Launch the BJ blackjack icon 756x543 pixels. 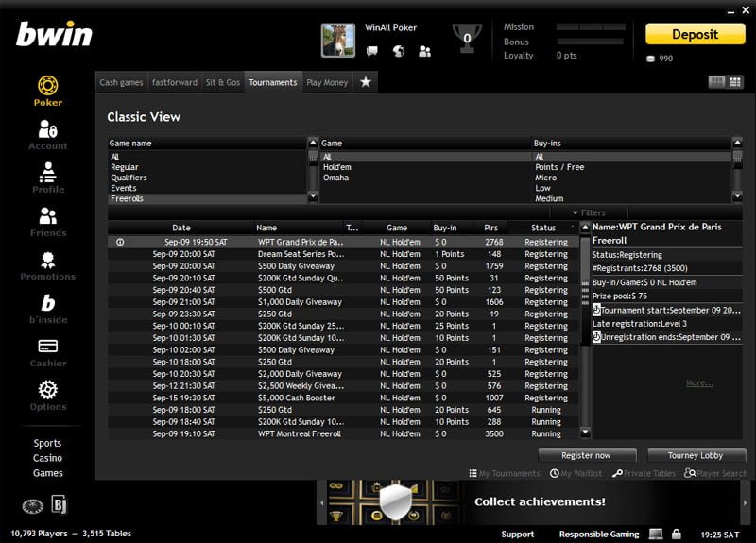pyautogui.click(x=59, y=504)
